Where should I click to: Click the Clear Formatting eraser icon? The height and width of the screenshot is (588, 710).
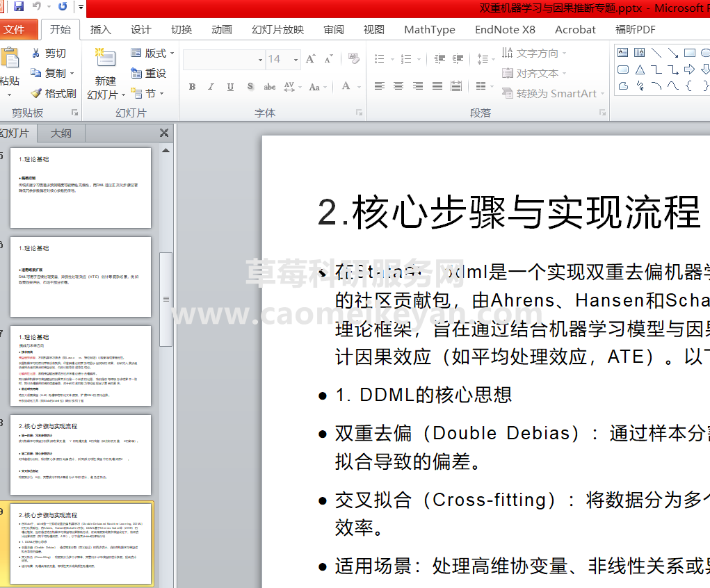(x=354, y=58)
